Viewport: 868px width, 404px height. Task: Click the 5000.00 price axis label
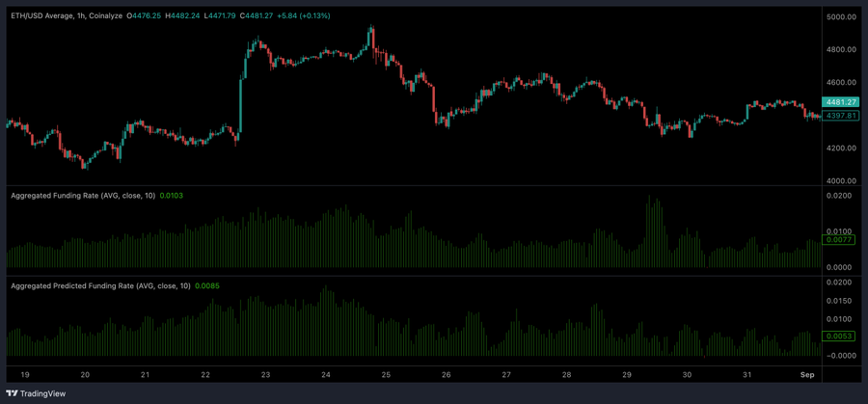pos(841,17)
